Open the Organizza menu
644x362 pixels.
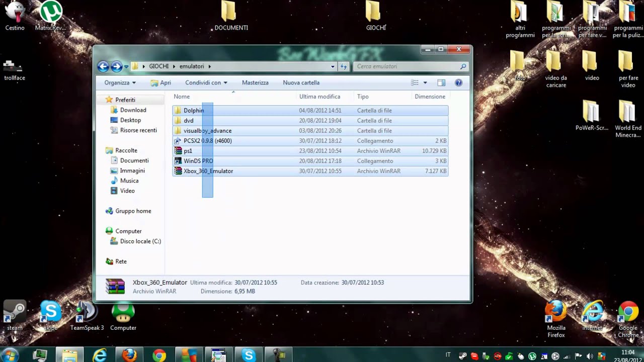120,82
